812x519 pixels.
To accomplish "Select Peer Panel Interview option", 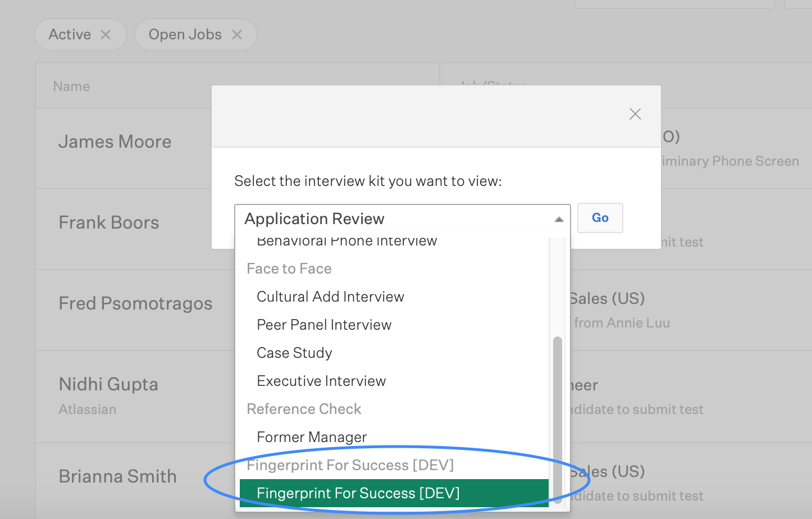I will pyautogui.click(x=324, y=325).
